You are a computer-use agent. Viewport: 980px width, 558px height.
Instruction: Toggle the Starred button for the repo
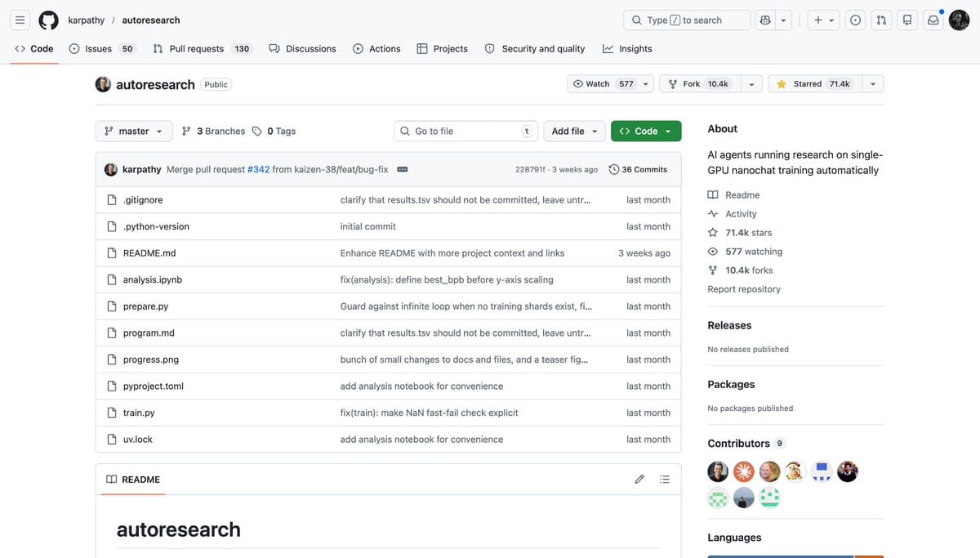[x=813, y=84]
